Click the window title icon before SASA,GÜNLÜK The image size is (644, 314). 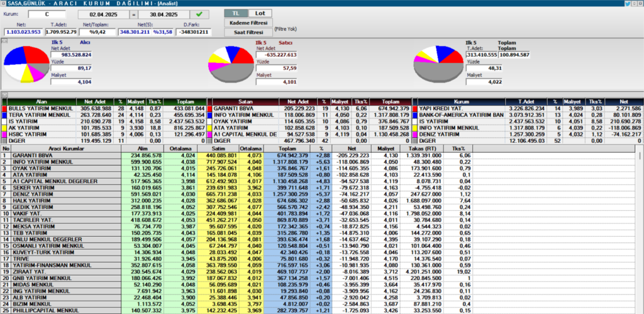tap(3, 3)
